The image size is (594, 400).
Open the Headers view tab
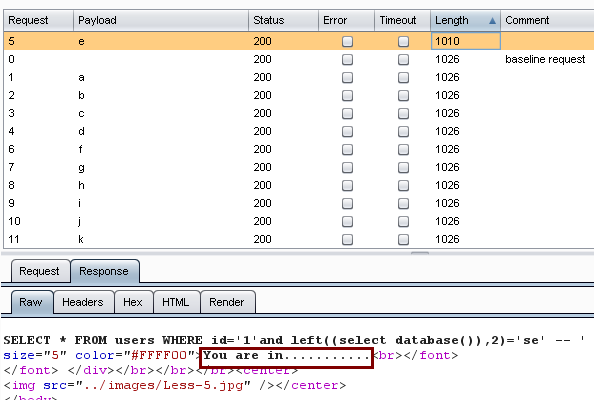coord(83,302)
